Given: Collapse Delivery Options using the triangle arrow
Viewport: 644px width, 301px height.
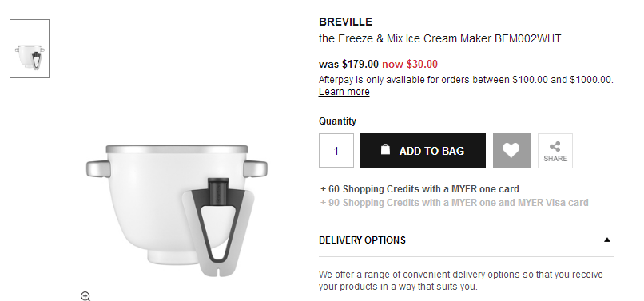Looking at the screenshot, I should pos(607,240).
